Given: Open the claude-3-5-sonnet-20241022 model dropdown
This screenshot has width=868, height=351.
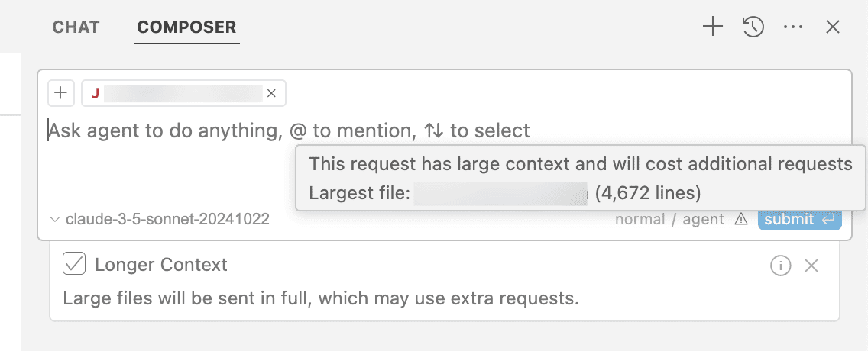Looking at the screenshot, I should tap(160, 220).
